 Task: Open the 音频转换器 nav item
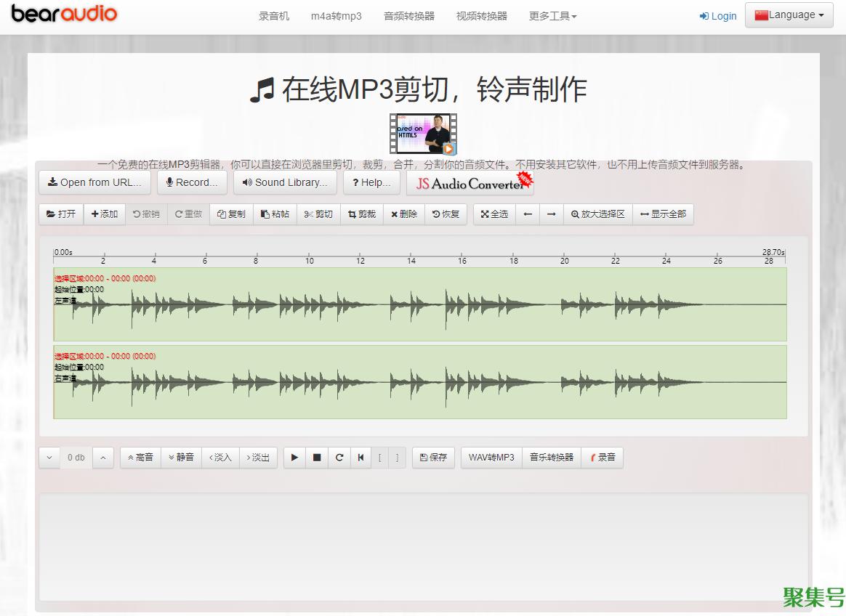tap(408, 16)
